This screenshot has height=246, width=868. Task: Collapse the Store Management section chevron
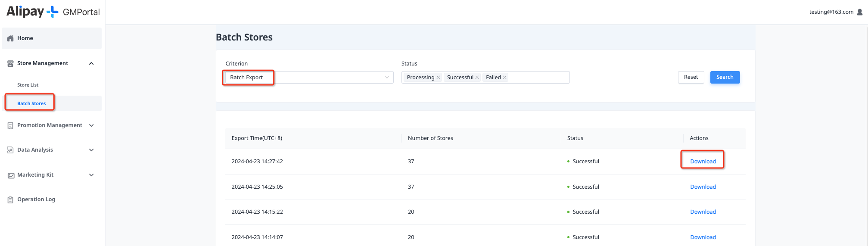tap(91, 63)
